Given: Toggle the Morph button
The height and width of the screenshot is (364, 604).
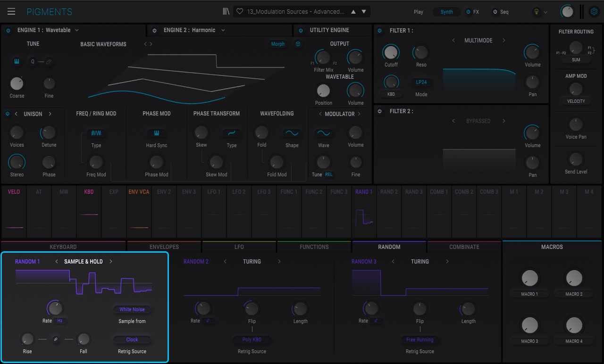Looking at the screenshot, I should tap(277, 44).
